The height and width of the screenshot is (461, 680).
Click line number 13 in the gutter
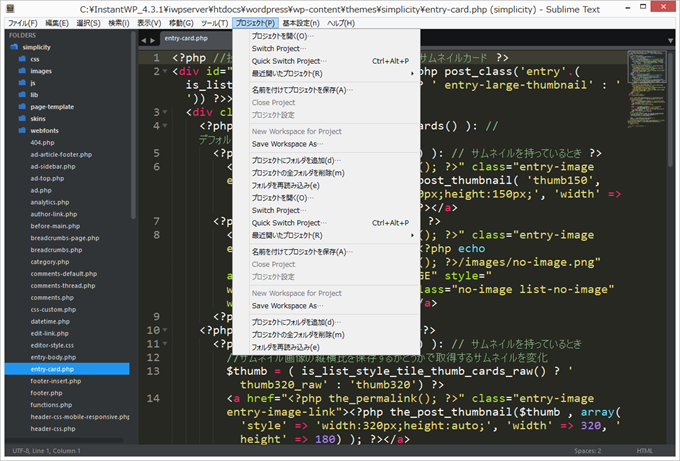(x=153, y=371)
